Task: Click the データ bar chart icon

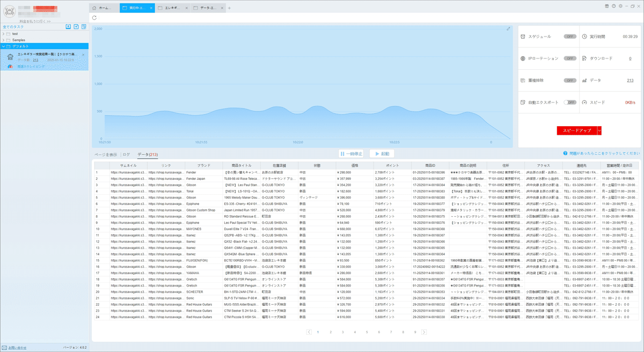Action: pos(584,80)
